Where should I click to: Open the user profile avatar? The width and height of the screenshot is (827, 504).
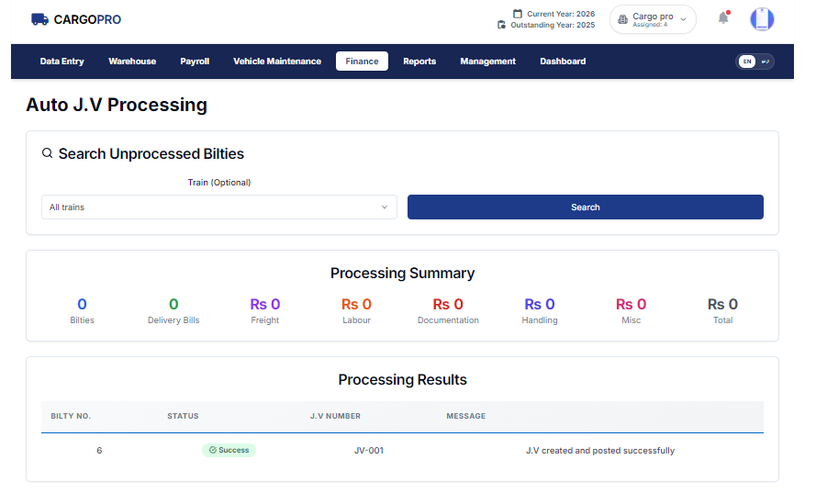tap(762, 19)
